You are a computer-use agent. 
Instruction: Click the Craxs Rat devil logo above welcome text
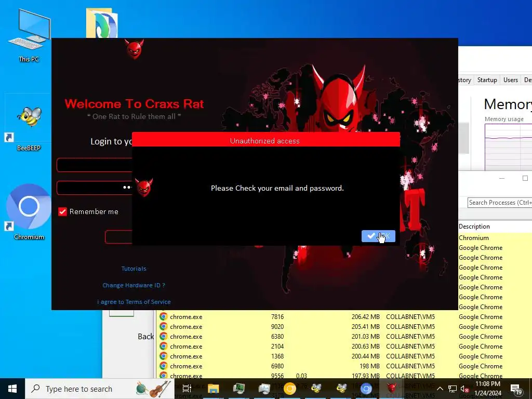pos(135,49)
